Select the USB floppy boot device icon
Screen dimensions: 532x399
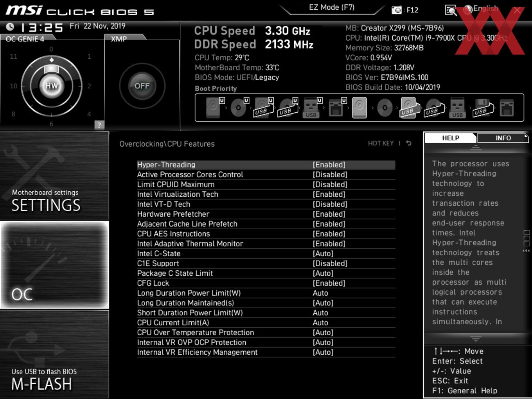483,108
